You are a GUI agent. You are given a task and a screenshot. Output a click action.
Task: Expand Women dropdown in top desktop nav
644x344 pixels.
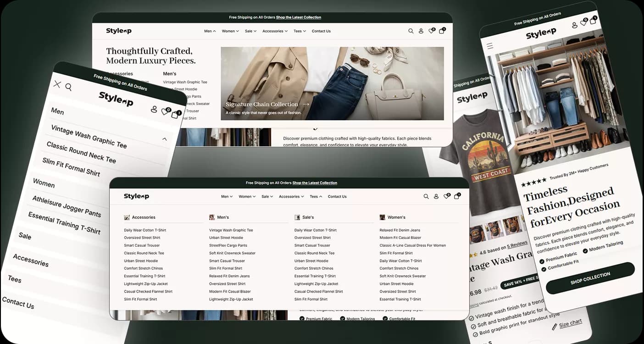230,31
